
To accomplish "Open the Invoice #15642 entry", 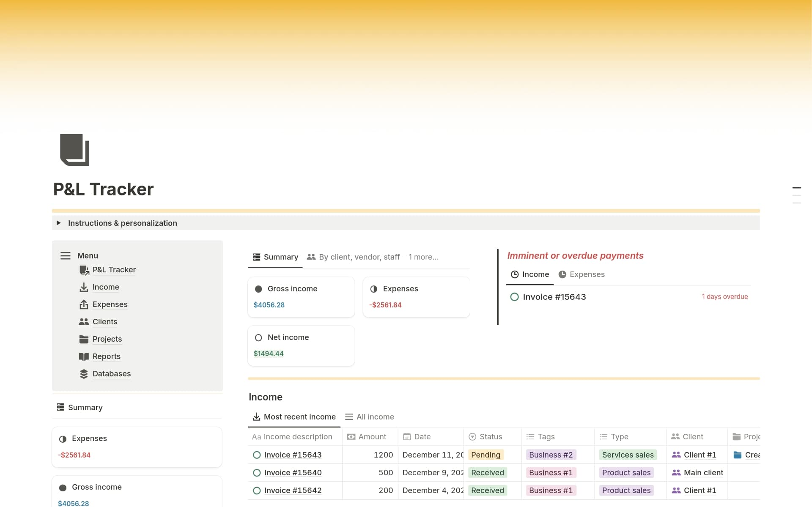I will tap(293, 490).
